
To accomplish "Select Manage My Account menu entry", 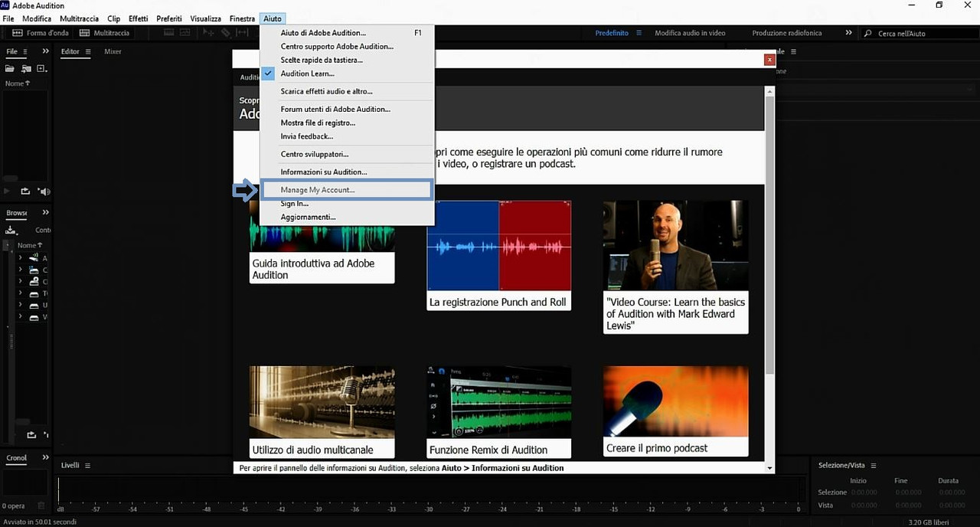I will coord(347,190).
